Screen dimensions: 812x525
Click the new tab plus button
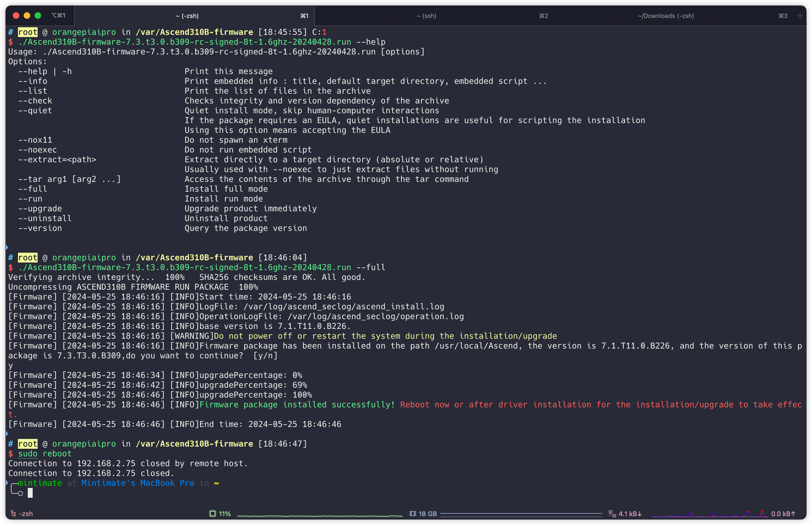click(x=800, y=16)
